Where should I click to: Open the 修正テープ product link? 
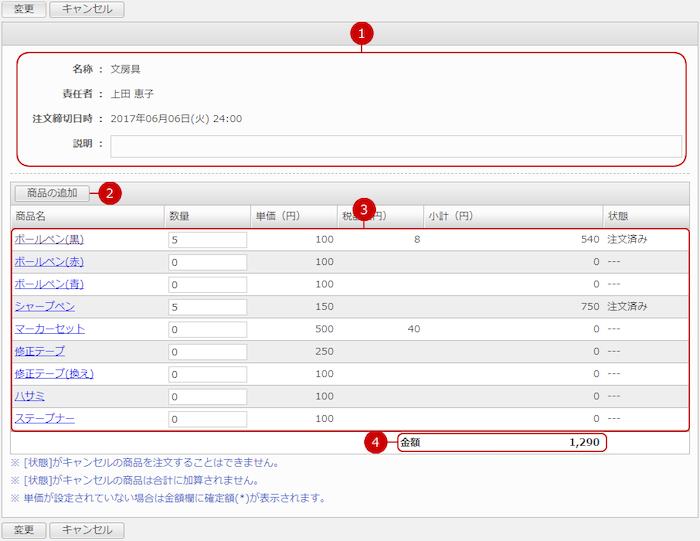point(39,351)
